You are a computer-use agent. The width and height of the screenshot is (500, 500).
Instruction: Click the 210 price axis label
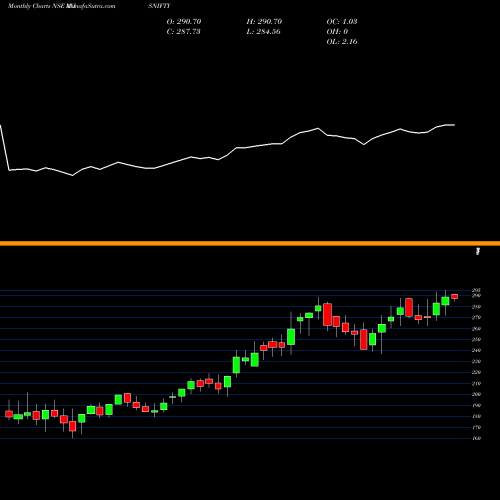click(476, 383)
